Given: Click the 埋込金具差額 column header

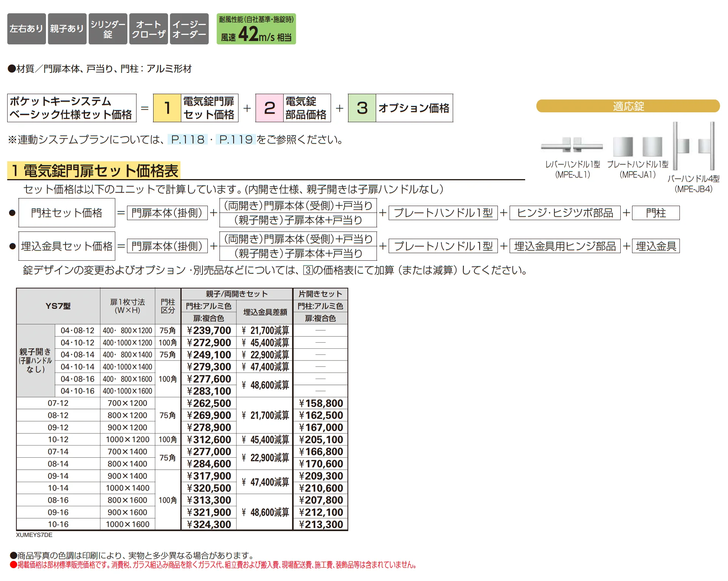Looking at the screenshot, I should (x=265, y=312).
